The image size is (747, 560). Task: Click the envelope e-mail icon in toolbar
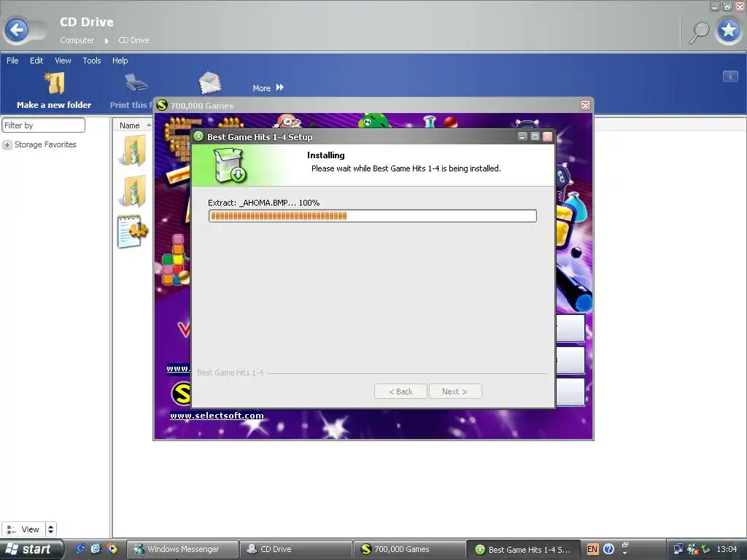pyautogui.click(x=209, y=82)
